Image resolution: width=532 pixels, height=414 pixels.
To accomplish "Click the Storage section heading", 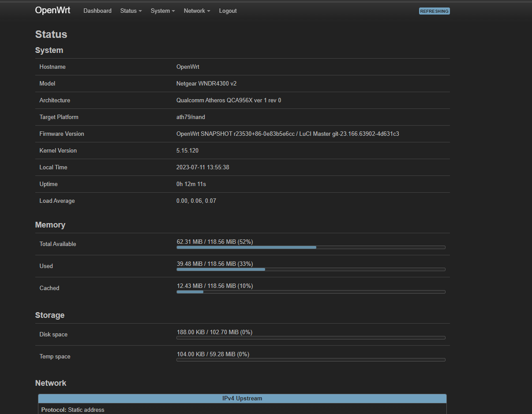I will coord(49,315).
